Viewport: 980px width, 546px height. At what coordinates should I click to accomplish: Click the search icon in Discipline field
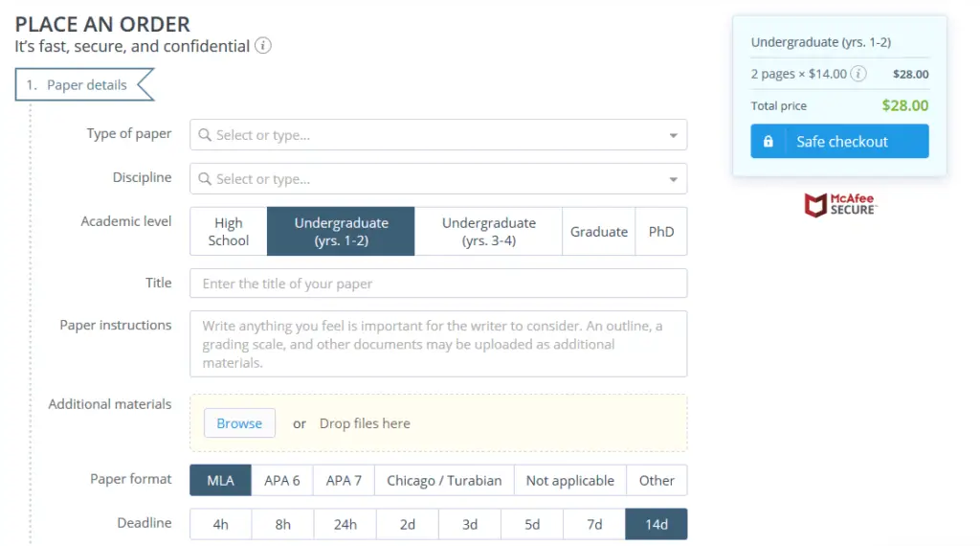coord(205,179)
